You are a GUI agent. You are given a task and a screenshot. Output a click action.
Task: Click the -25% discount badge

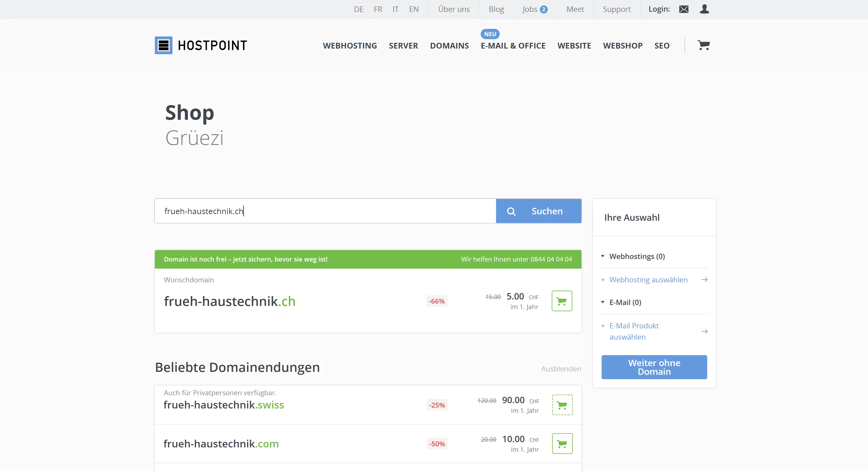(437, 405)
